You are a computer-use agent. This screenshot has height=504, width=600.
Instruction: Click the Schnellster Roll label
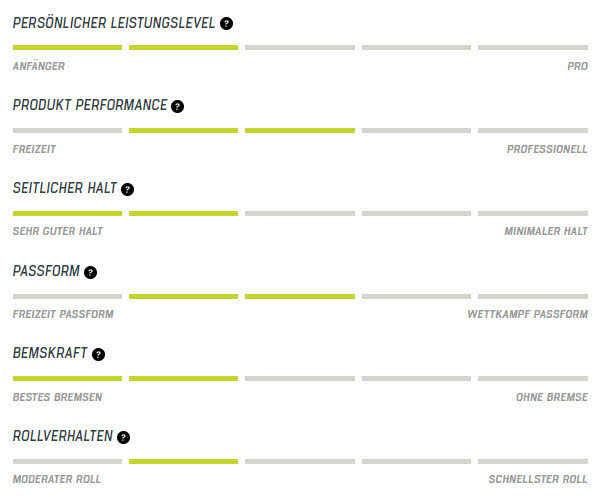538,479
